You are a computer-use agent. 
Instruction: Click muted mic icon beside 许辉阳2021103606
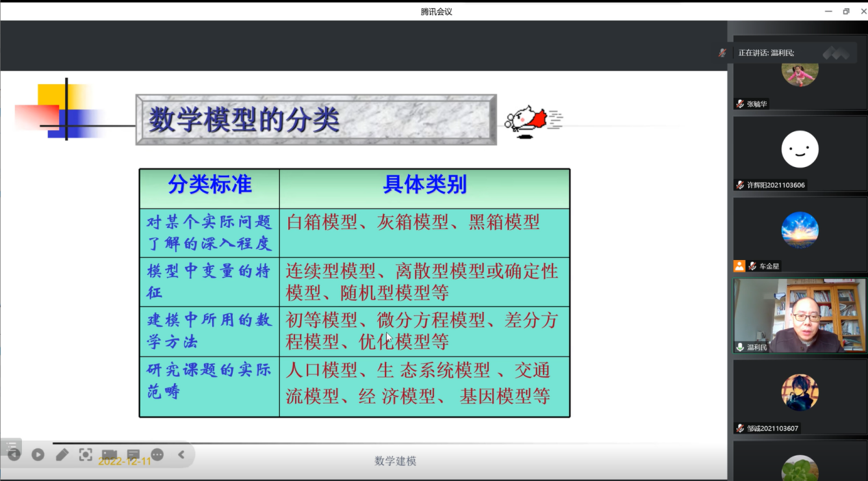(740, 185)
